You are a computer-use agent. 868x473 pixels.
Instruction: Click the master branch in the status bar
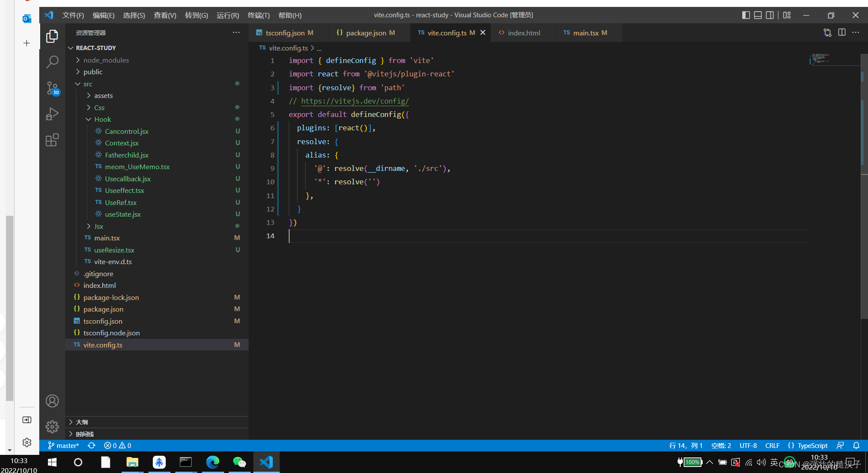point(63,445)
